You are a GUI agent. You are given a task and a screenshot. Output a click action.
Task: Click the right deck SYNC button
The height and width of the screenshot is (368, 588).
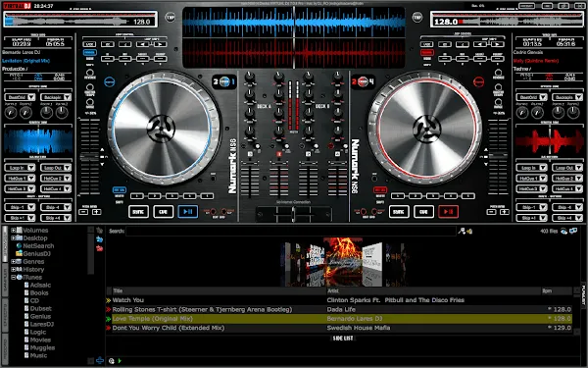(x=399, y=211)
